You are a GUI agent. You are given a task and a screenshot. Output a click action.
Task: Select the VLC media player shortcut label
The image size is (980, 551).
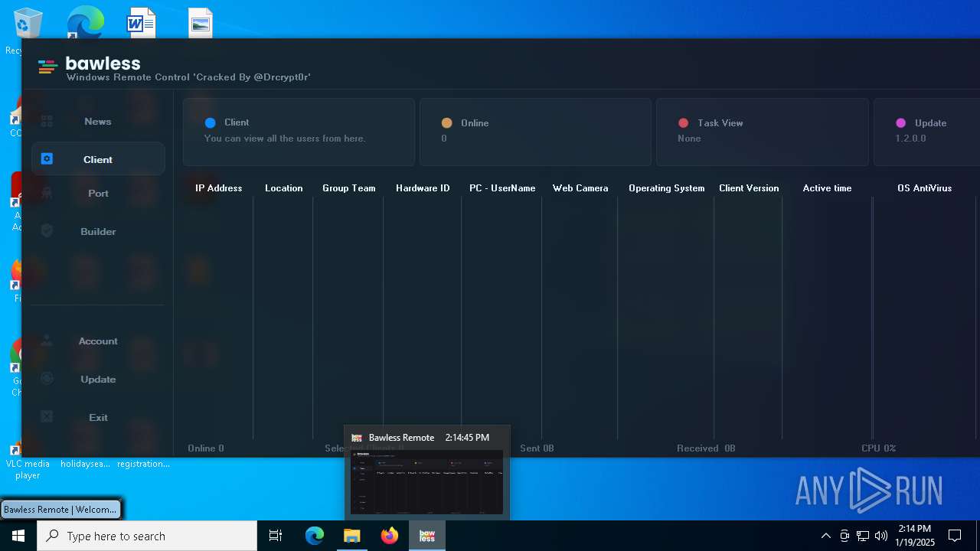(x=28, y=469)
